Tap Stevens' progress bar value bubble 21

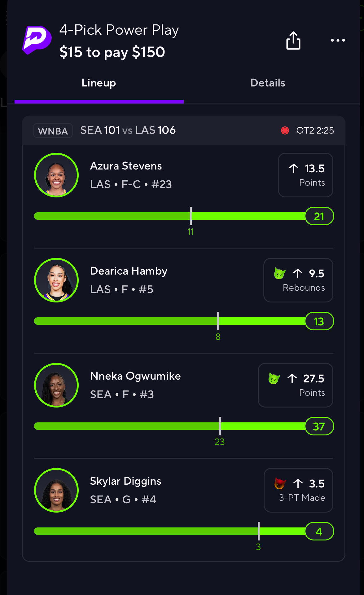[319, 216]
